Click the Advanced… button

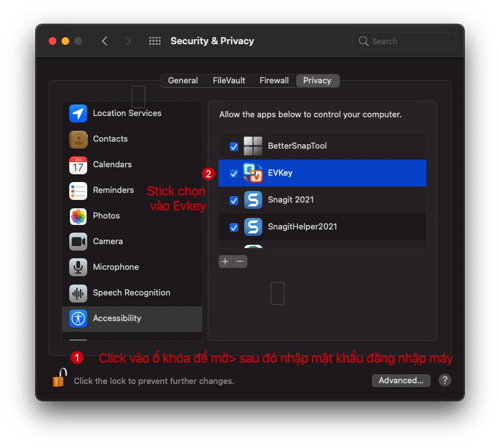(401, 380)
